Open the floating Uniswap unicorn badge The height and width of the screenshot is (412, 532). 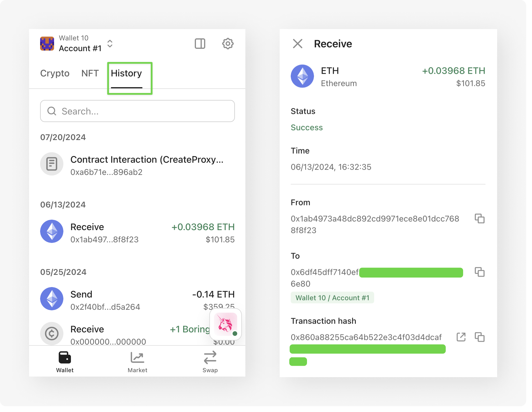[226, 324]
